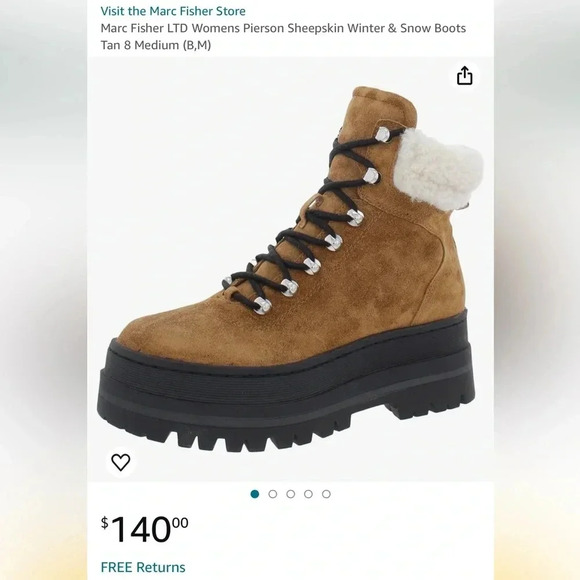Image resolution: width=580 pixels, height=580 pixels.
Task: Click the black platform lug sole of the boot
Action: (286, 392)
